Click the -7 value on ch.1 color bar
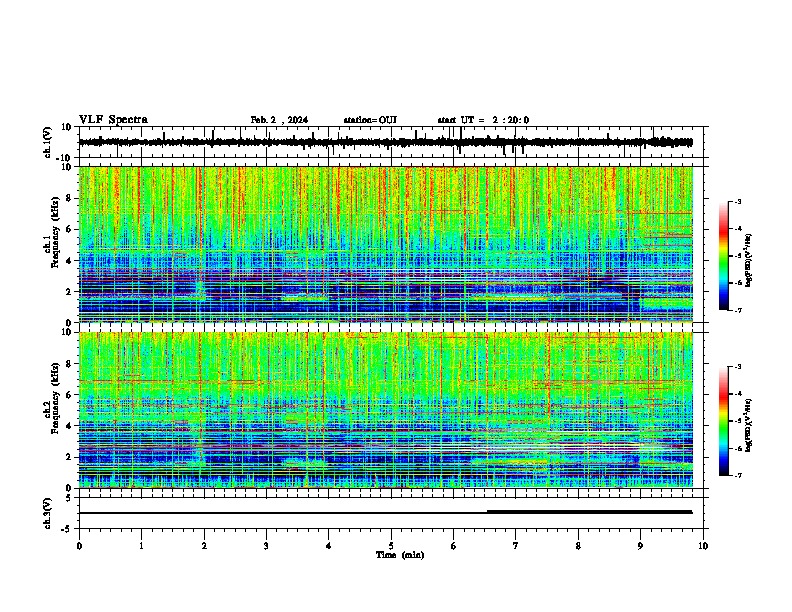This screenshot has height=612, width=792. [x=737, y=310]
